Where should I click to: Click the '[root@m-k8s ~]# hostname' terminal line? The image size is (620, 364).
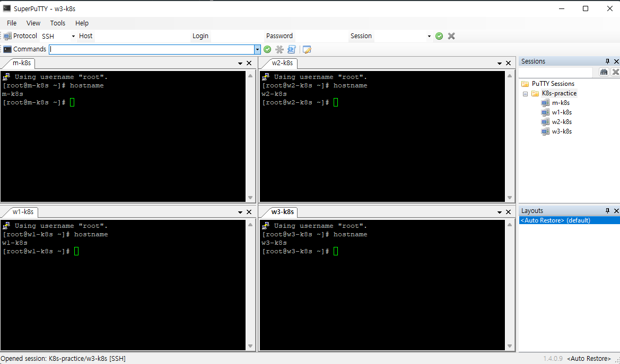53,85
